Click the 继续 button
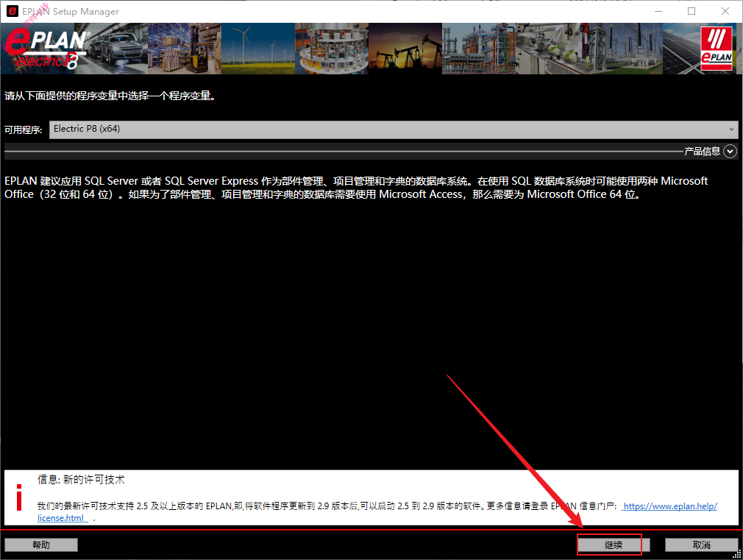 [614, 545]
